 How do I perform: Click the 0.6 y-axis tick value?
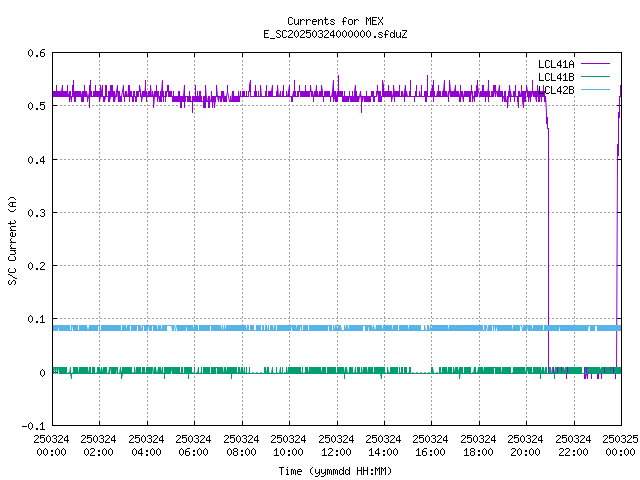click(x=36, y=53)
